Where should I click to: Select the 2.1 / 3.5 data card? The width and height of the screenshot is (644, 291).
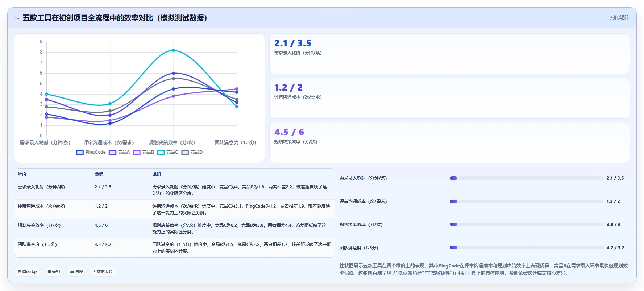coord(449,54)
